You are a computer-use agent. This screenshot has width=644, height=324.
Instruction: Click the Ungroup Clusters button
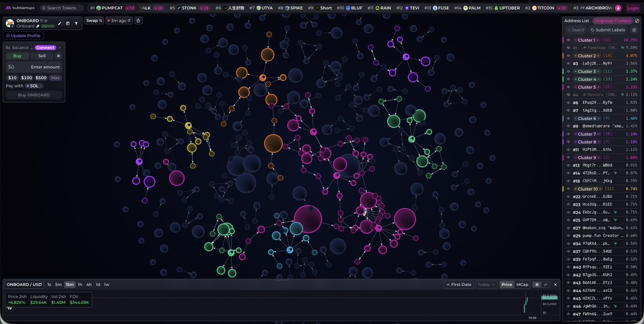click(612, 20)
